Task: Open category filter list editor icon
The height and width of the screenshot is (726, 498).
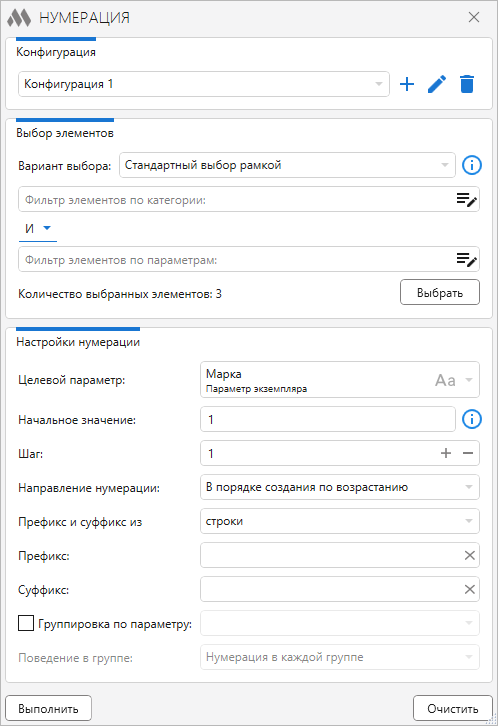Action: pos(467,200)
